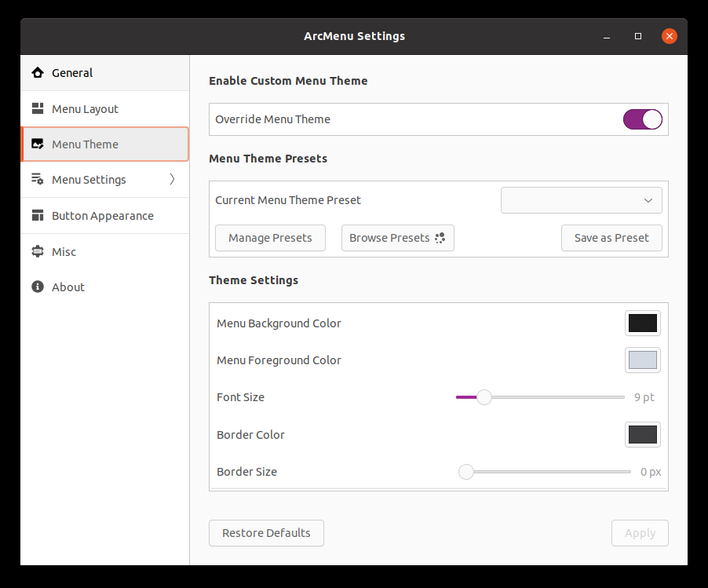Viewport: 708px width, 588px height.
Task: Click the 'Border Size' label
Action: point(247,472)
